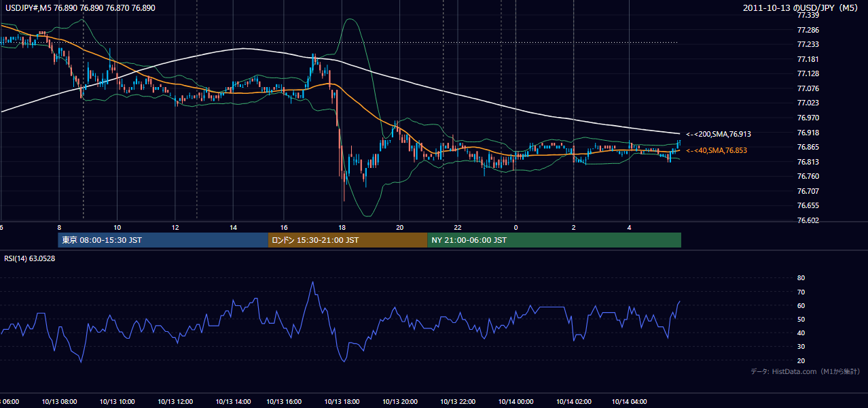Click price axis value 76.918

point(808,133)
